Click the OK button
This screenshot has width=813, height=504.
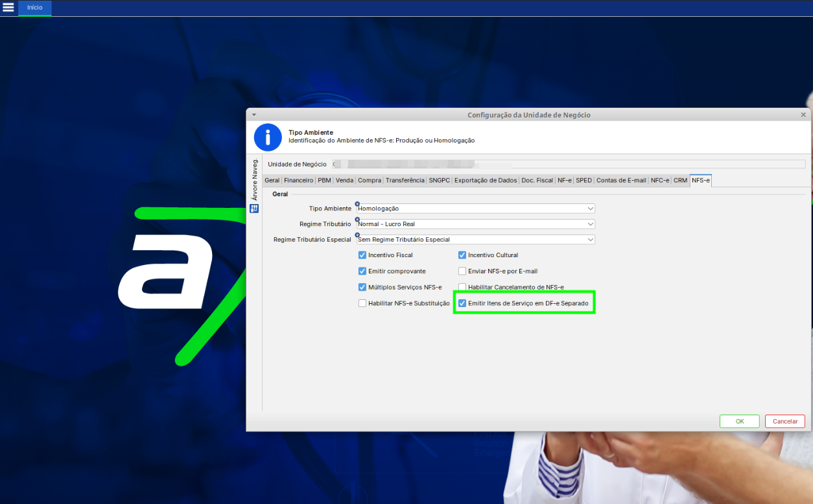pyautogui.click(x=739, y=421)
